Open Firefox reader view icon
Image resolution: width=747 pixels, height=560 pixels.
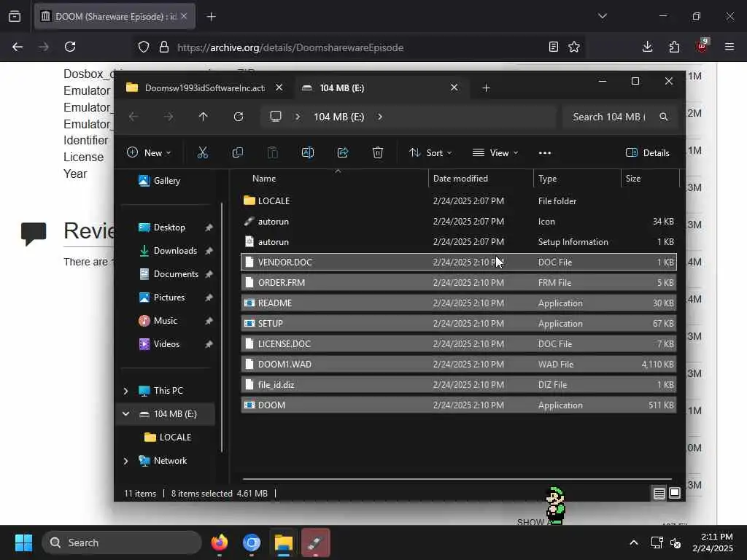pos(553,47)
